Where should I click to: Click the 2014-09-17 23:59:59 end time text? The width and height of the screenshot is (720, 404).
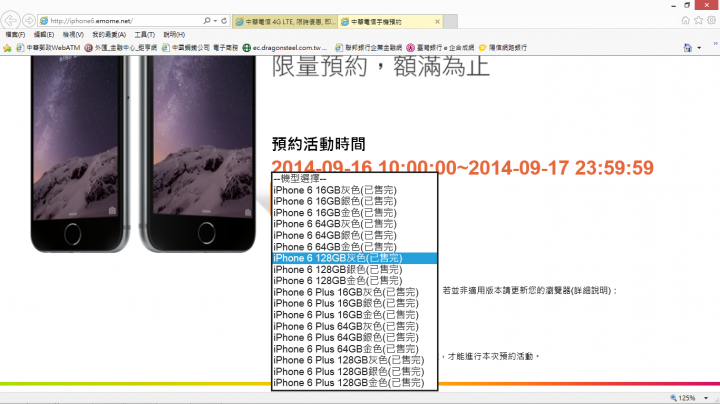coord(561,168)
